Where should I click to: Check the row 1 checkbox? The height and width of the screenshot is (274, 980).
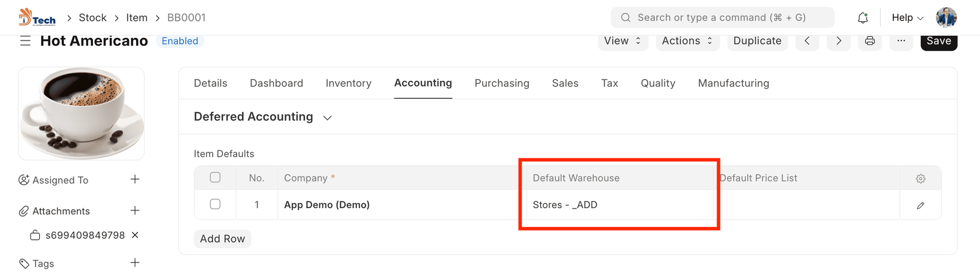215,204
